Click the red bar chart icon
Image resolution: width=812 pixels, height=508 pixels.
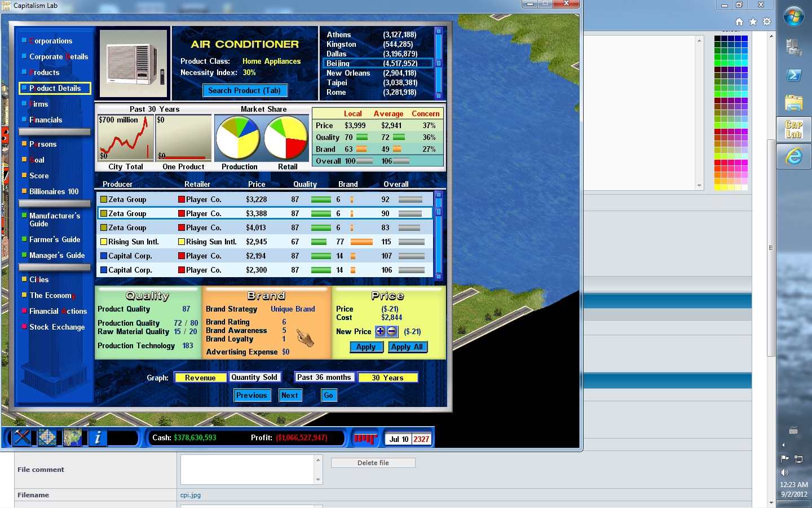click(x=365, y=438)
